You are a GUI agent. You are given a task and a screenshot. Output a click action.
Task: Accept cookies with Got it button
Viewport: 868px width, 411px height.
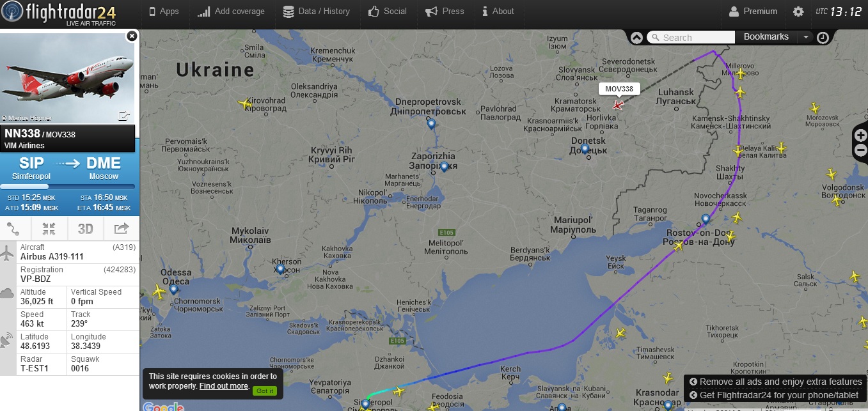(265, 391)
